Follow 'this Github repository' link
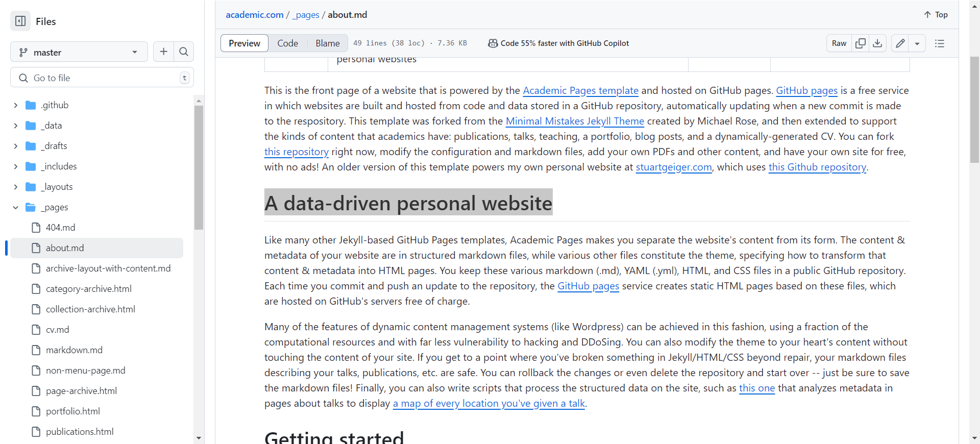 [817, 167]
